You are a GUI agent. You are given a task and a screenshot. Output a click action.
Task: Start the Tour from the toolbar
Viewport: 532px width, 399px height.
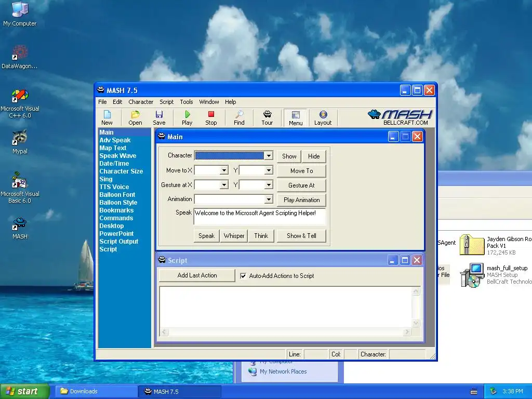(267, 118)
